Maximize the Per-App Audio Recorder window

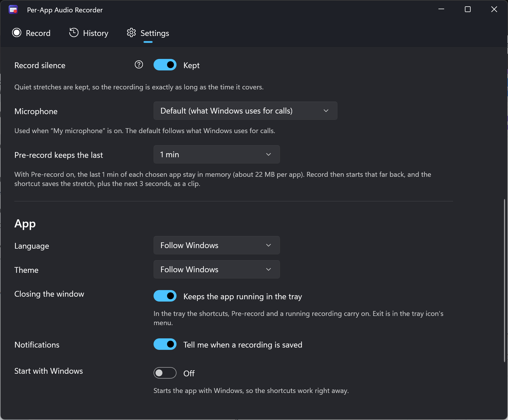click(468, 9)
